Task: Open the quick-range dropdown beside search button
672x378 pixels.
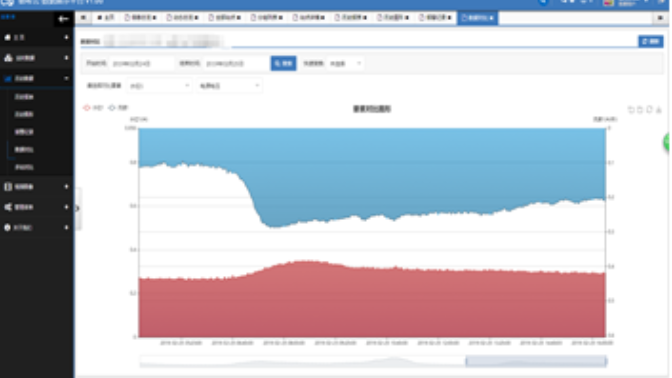Action: tap(345, 63)
